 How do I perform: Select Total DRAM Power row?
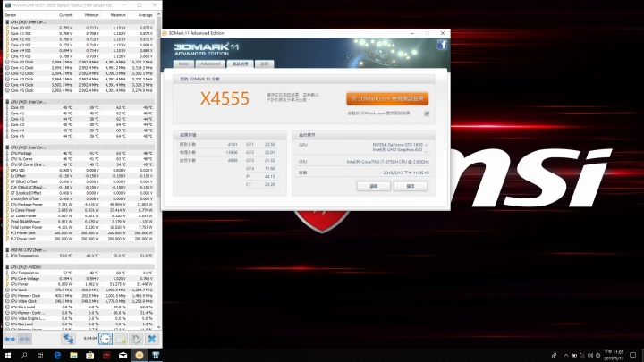tap(80, 222)
